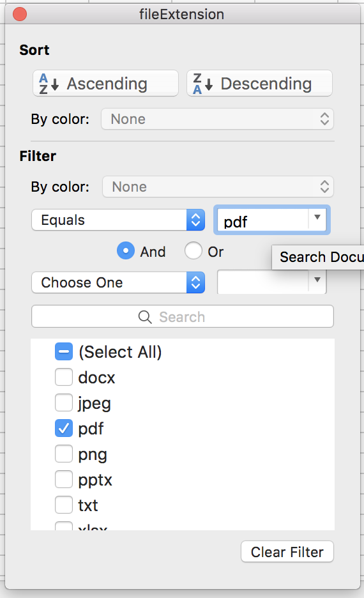
Task: Check the txt checkbox
Action: [x=64, y=505]
